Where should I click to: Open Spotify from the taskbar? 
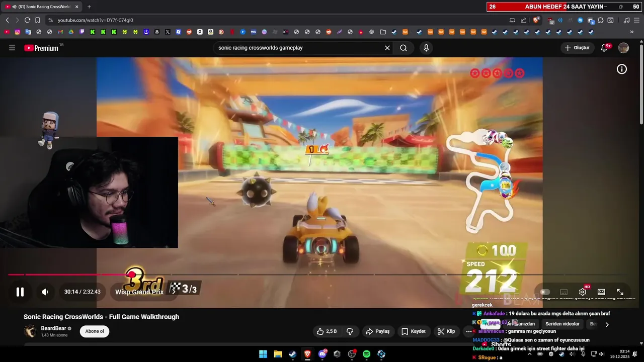(x=367, y=354)
